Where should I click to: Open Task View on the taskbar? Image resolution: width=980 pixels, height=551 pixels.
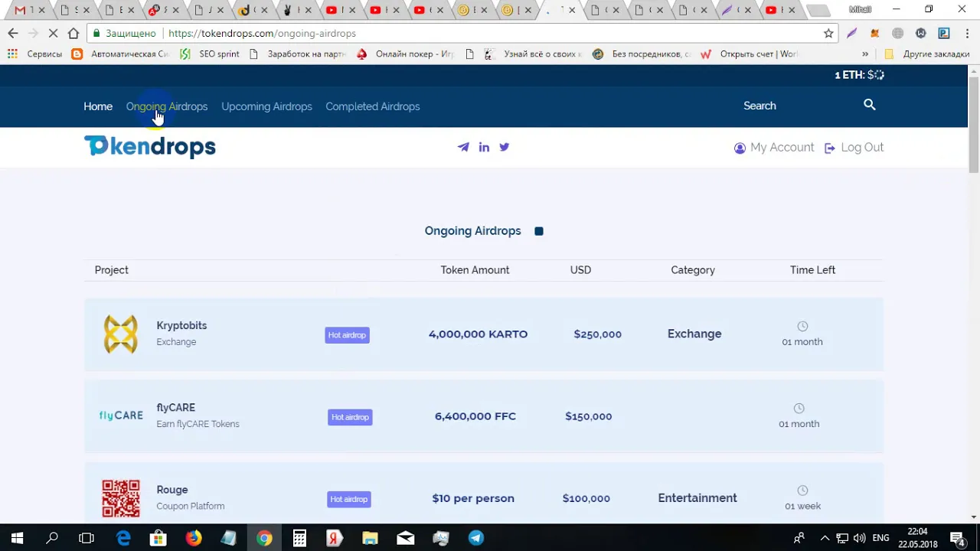pos(87,538)
